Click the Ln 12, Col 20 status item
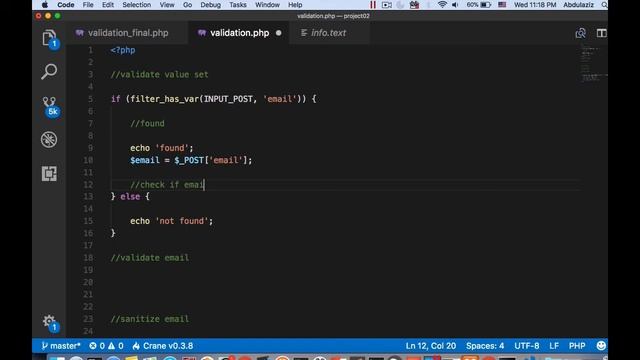Screen dimensions: 640x360 pos(431,346)
